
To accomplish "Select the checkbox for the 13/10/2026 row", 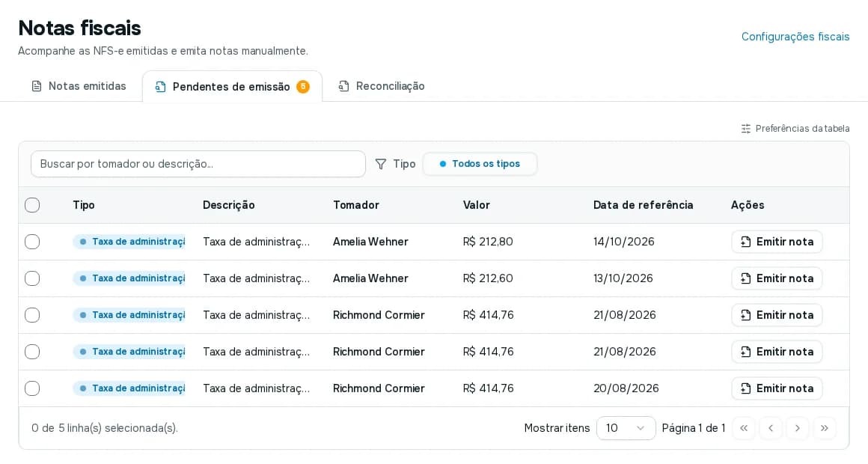I will (32, 278).
